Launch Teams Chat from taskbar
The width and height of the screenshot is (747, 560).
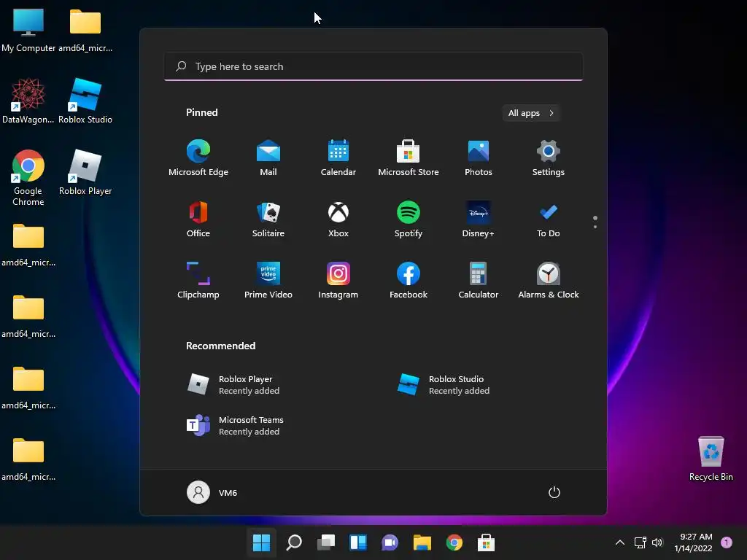point(390,542)
